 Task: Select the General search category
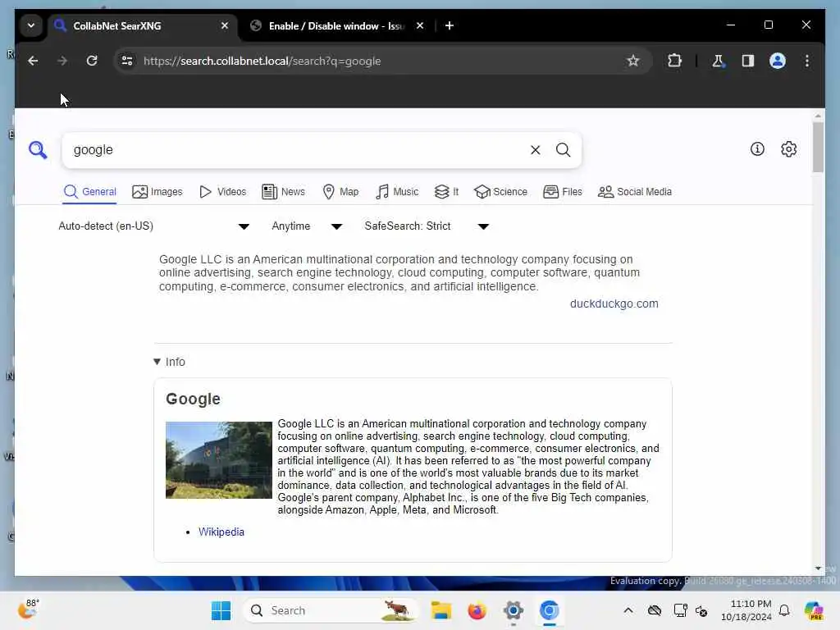pyautogui.click(x=89, y=192)
